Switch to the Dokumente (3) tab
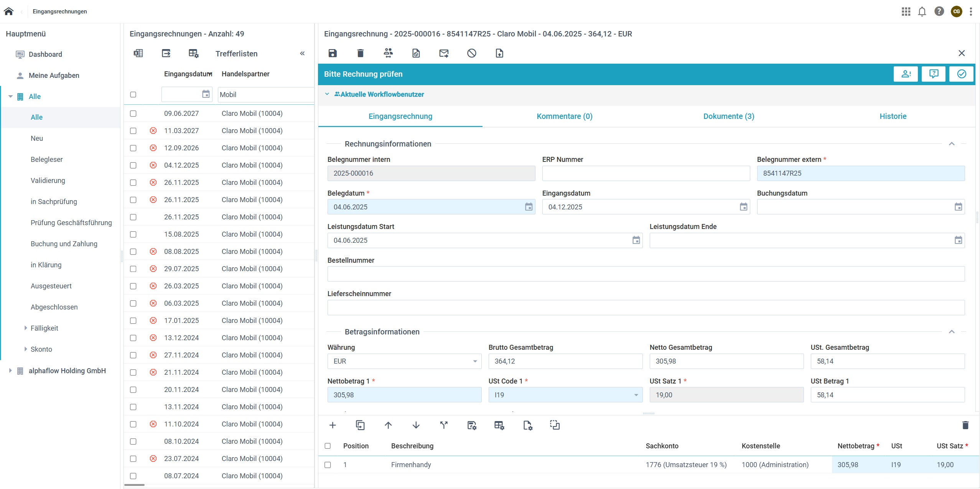 728,116
